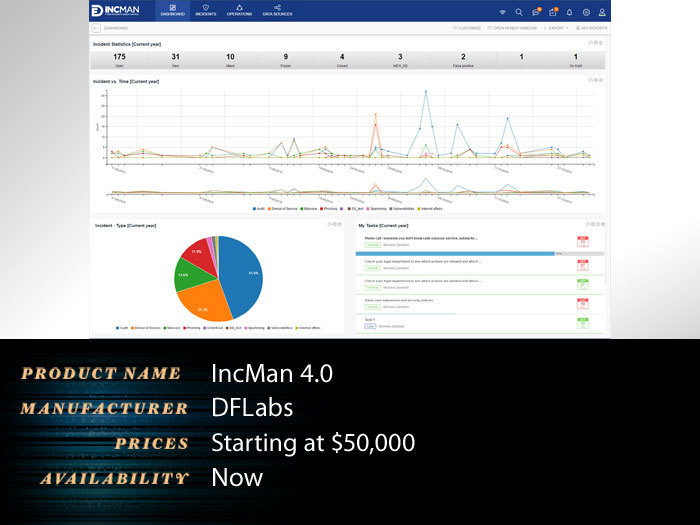Click the search magnifier icon
The image size is (700, 525).
[519, 12]
